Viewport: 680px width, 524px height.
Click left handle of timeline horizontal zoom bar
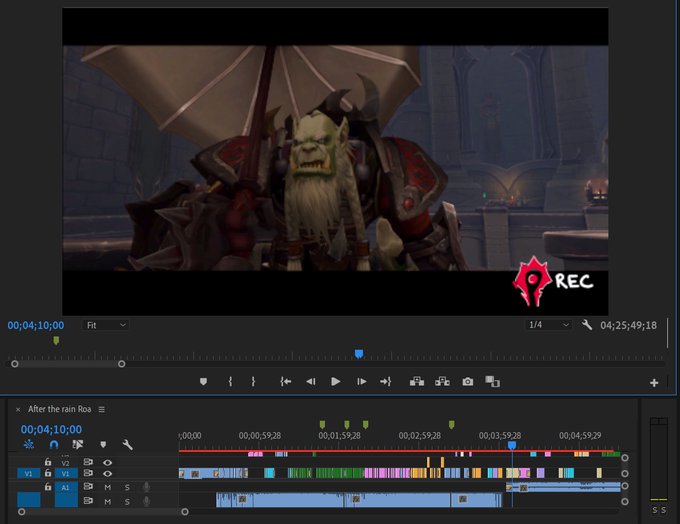click(x=22, y=512)
